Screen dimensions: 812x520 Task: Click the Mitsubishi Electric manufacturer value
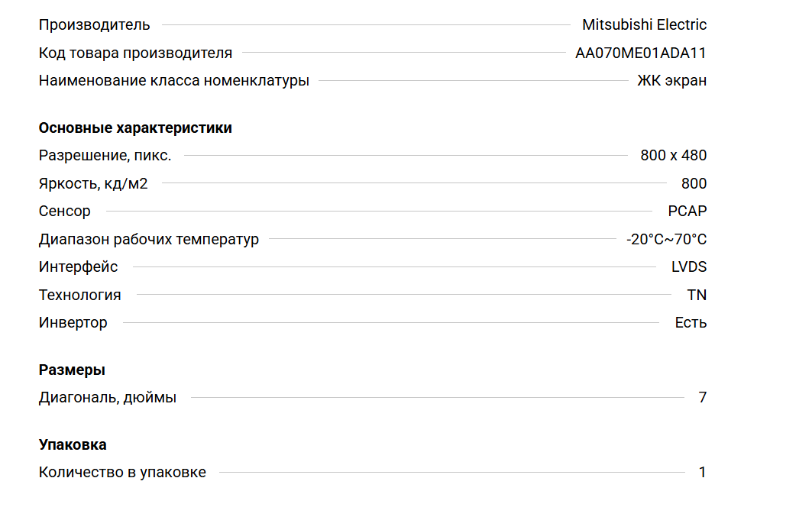(x=644, y=24)
